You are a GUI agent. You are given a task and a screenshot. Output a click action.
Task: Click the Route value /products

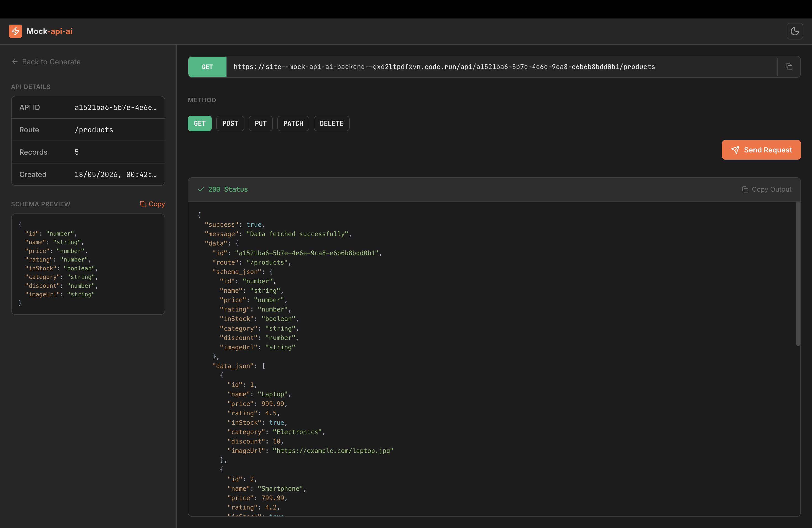tap(94, 130)
